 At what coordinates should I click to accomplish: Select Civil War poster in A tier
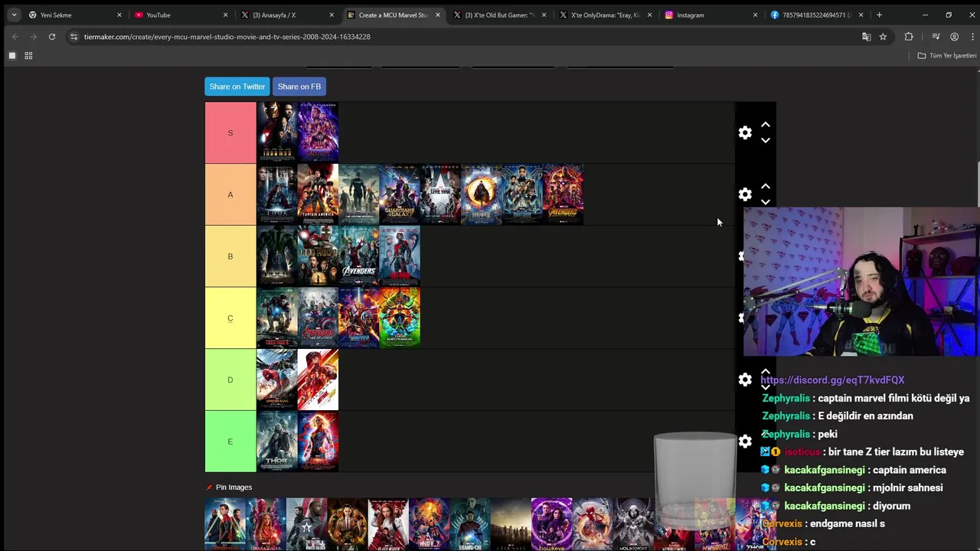(x=440, y=194)
